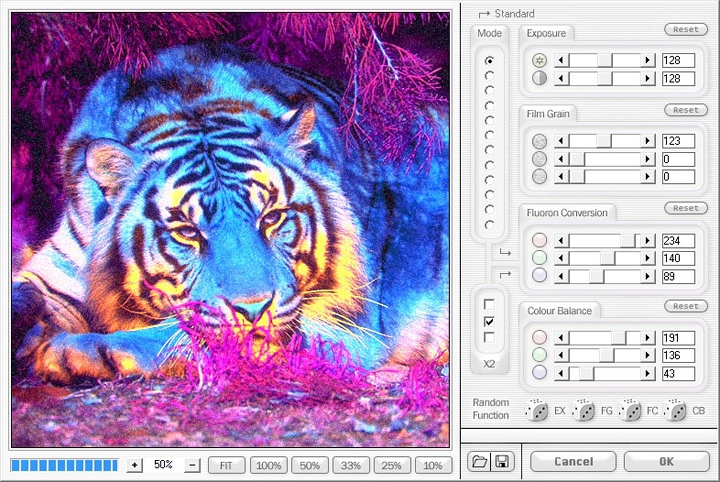Viewport: 720px width, 482px height.
Task: Click the zoom in plus button
Action: tap(135, 465)
